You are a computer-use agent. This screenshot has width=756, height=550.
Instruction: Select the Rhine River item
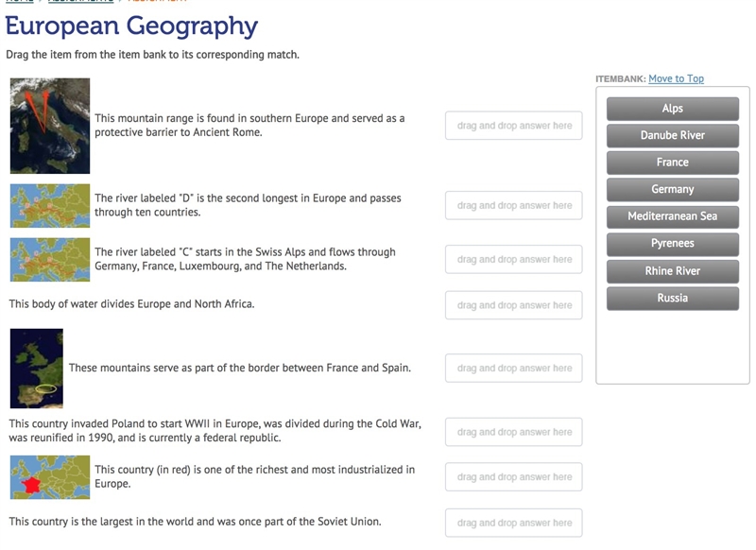673,271
